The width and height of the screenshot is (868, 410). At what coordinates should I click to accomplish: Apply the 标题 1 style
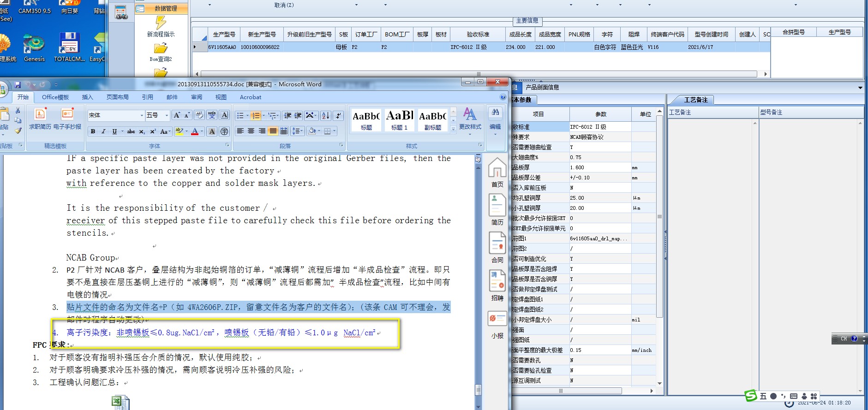click(x=400, y=120)
